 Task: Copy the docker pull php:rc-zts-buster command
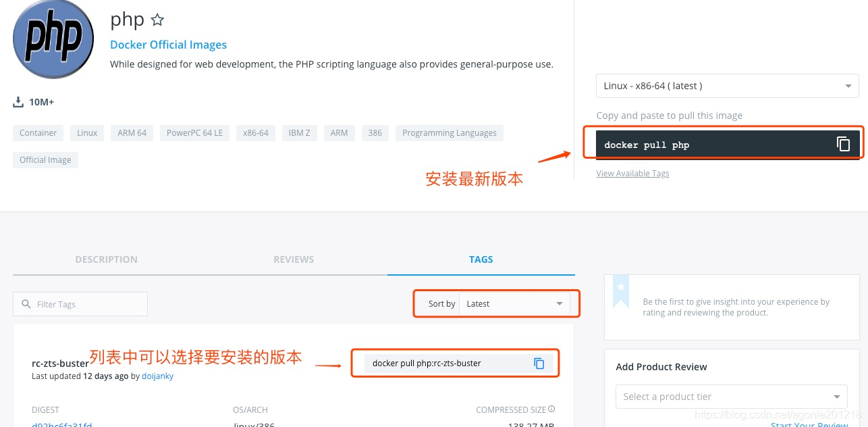point(539,363)
